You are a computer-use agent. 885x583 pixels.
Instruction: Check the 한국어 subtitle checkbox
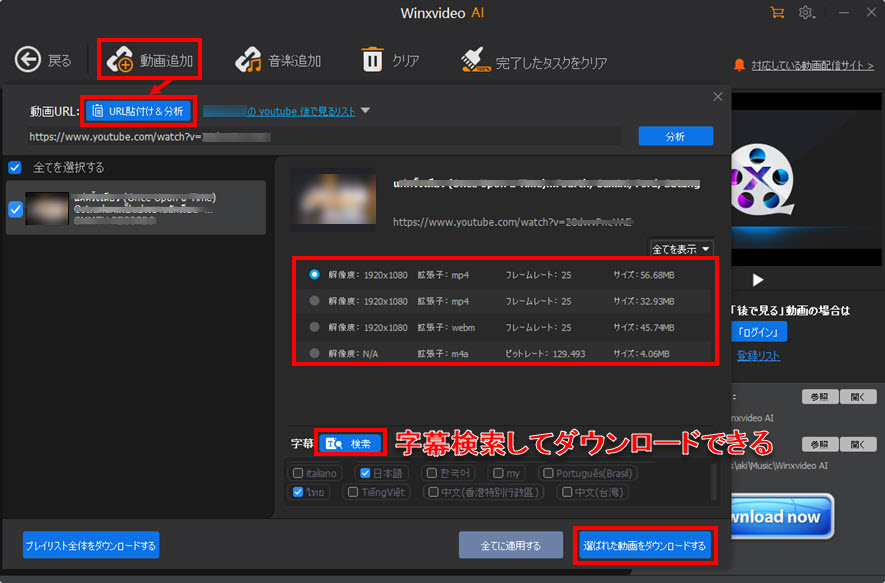(x=432, y=473)
